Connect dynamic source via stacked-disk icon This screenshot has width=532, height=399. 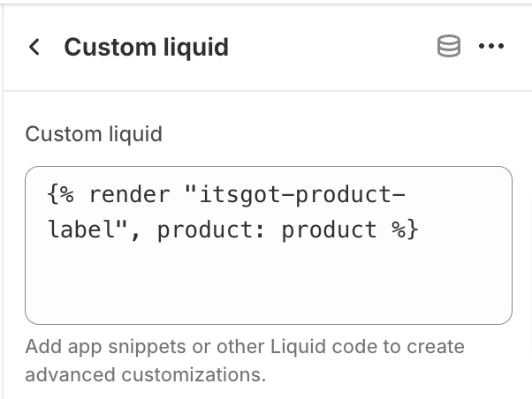point(449,46)
